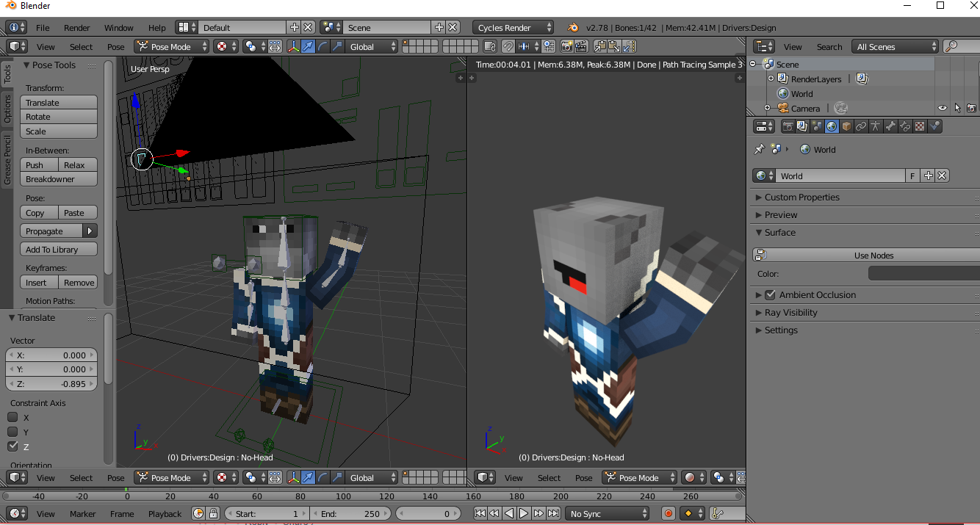Toggle Camera visibility eye in outliner

tap(943, 108)
